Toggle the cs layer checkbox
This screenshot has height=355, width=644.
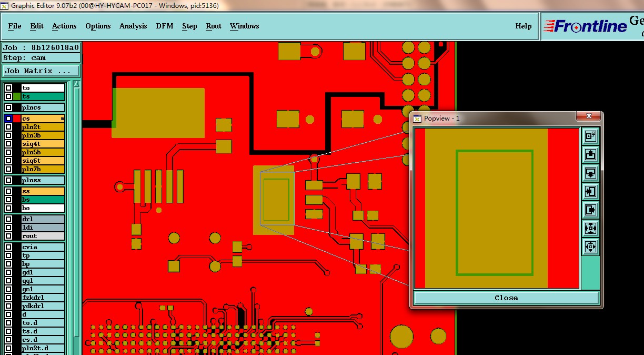coord(8,119)
